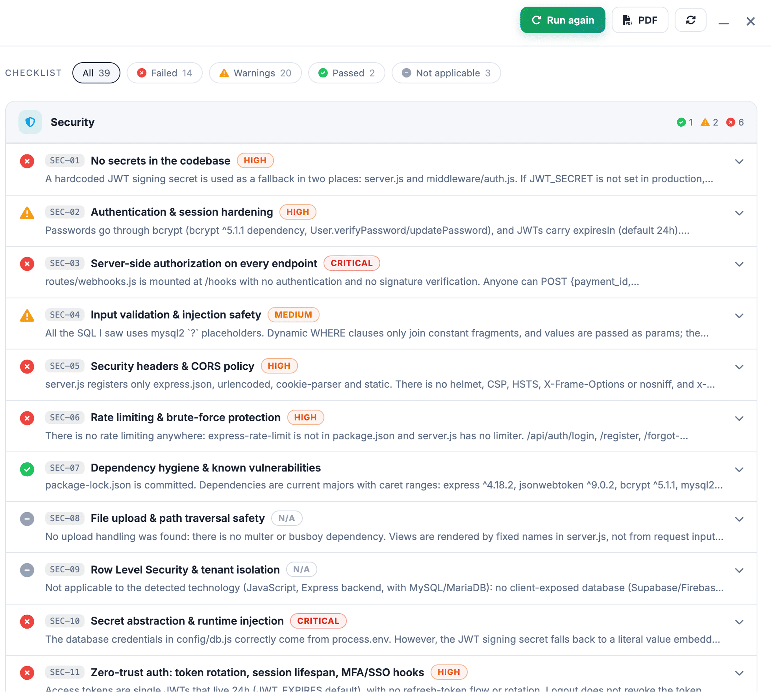Expand SEC-11 Zero-trust auth row
Image resolution: width=771 pixels, height=700 pixels.
739,673
